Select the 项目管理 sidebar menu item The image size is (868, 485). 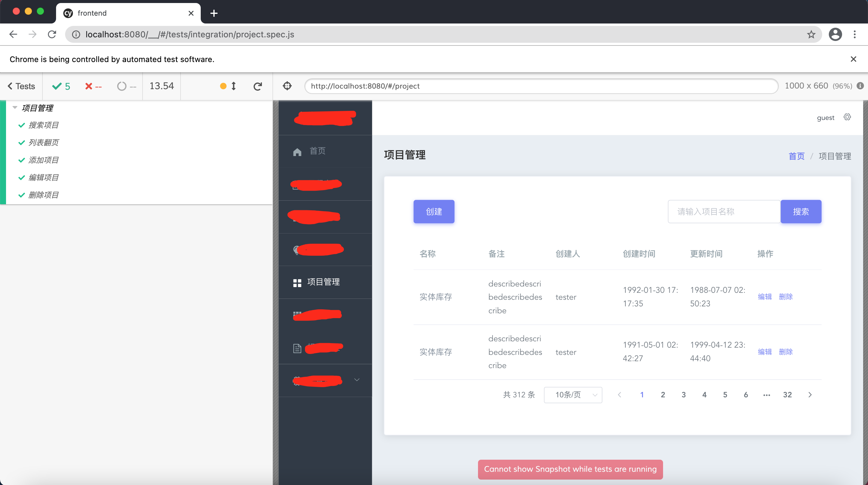click(323, 282)
